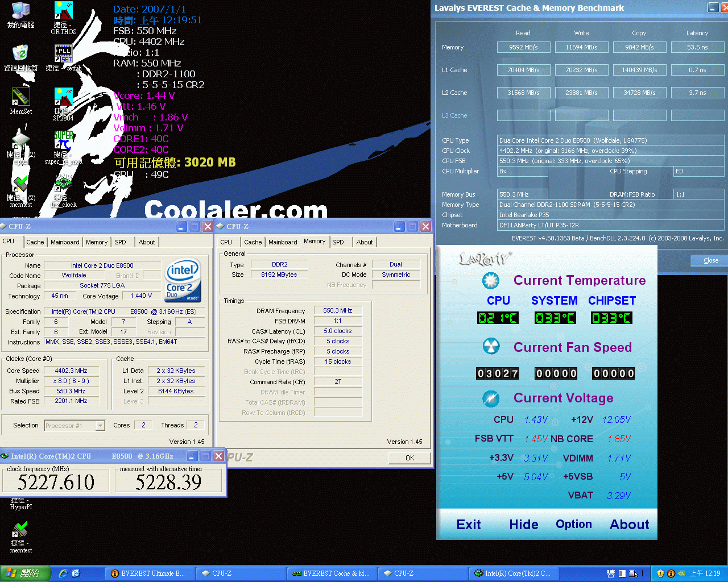Switch to the first CPU-Z taskbar button
This screenshot has height=582, width=728.
click(240, 573)
